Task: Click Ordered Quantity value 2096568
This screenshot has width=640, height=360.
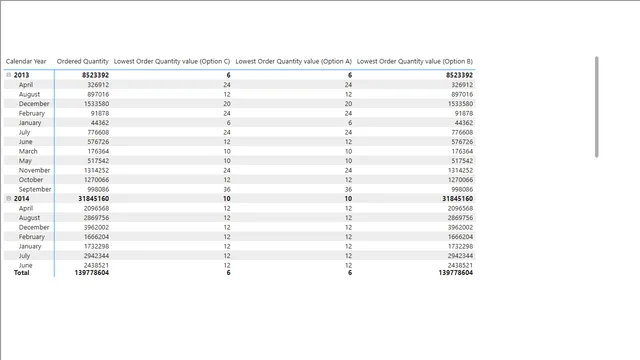Action: click(x=96, y=208)
